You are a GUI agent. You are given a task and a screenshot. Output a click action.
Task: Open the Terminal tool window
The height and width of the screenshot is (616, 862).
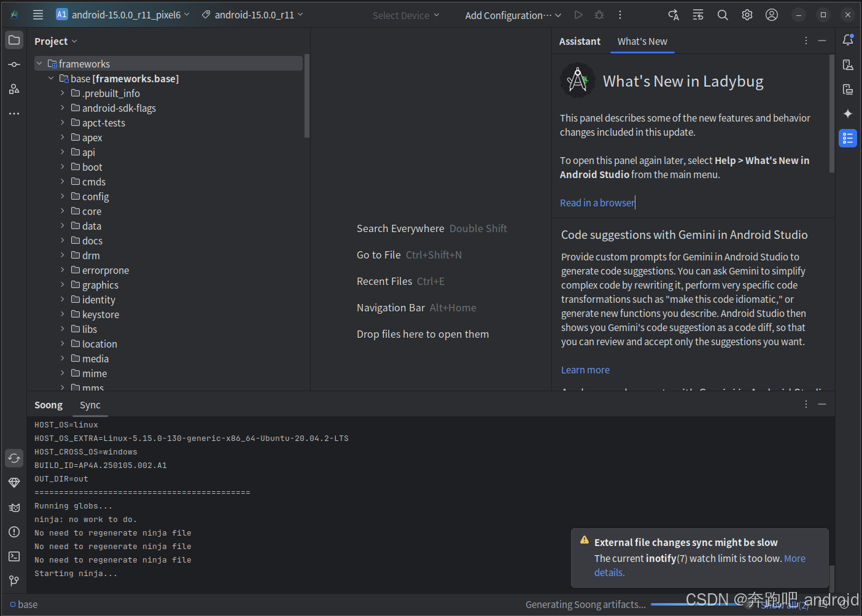pyautogui.click(x=14, y=556)
